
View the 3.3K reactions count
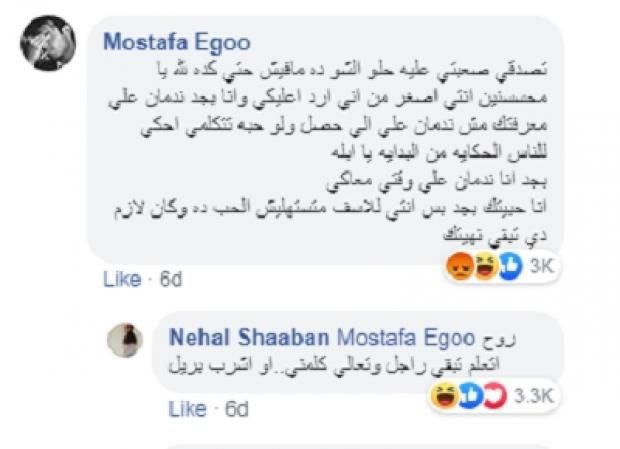(x=531, y=397)
